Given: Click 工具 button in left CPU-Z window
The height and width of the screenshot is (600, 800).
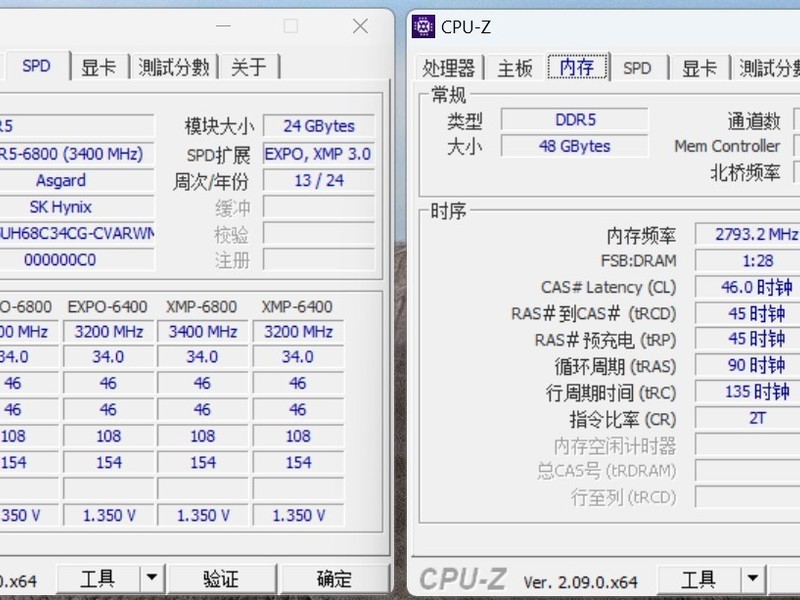Looking at the screenshot, I should point(98,579).
